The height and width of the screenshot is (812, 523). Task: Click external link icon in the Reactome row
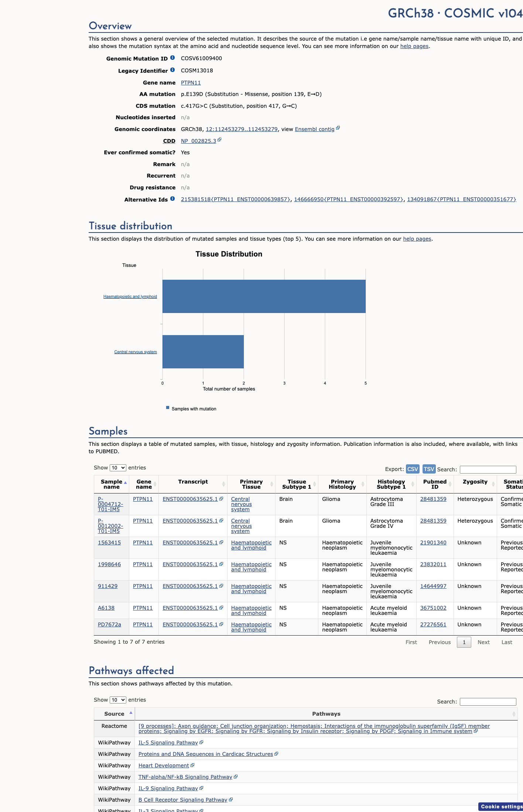click(x=476, y=730)
